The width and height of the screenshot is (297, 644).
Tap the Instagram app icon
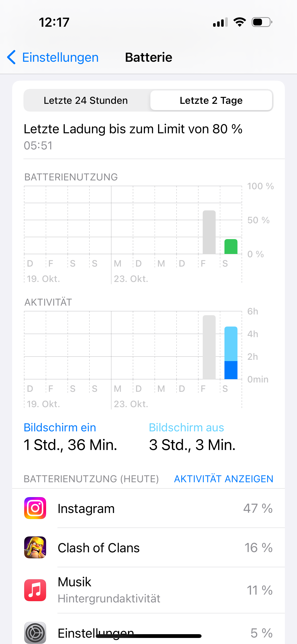(35, 508)
